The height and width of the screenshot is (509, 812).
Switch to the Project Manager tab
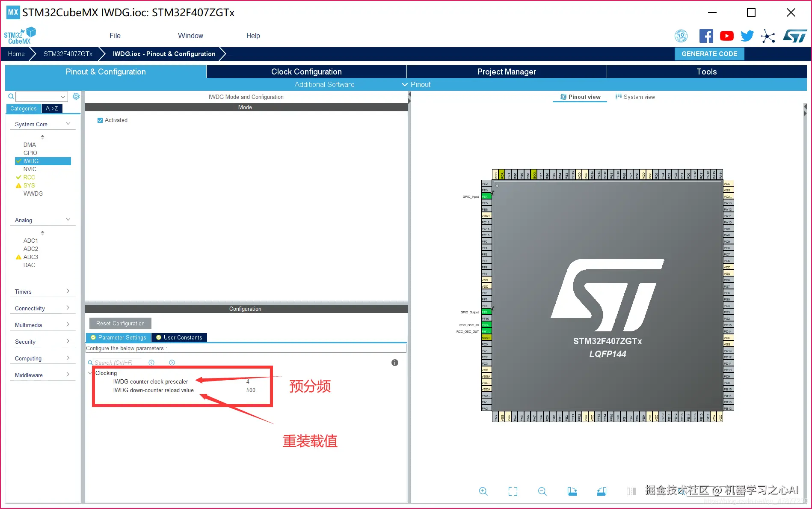tap(507, 71)
